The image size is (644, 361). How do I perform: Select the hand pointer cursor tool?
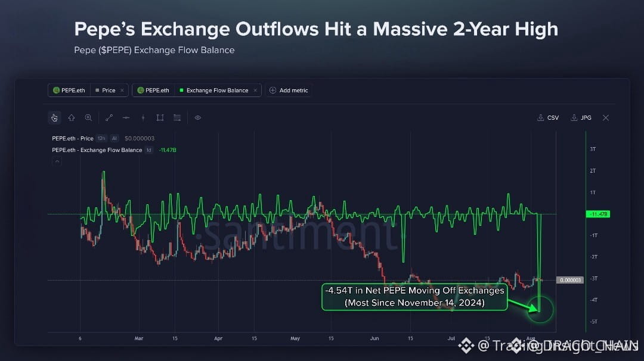(54, 118)
